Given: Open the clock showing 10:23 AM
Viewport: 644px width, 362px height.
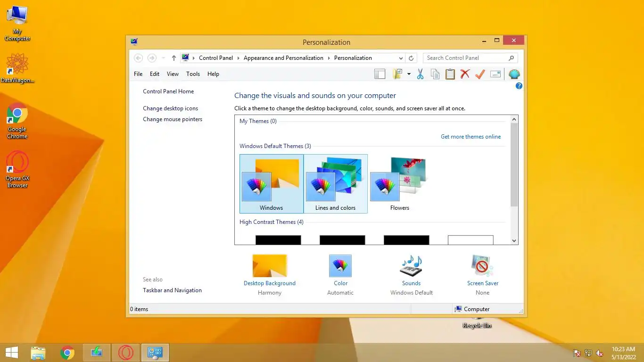Looking at the screenshot, I should 624,353.
